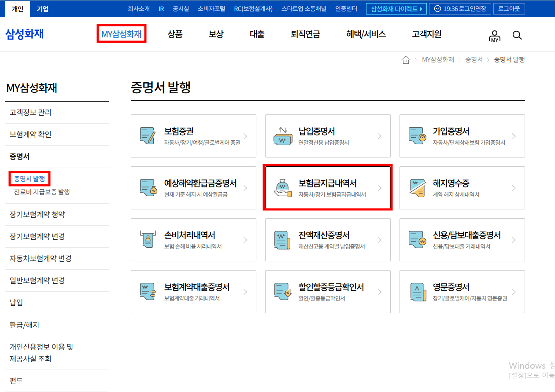Open the 혜택/서비스 main menu
Viewport: 555px width, 392px height.
click(x=366, y=34)
